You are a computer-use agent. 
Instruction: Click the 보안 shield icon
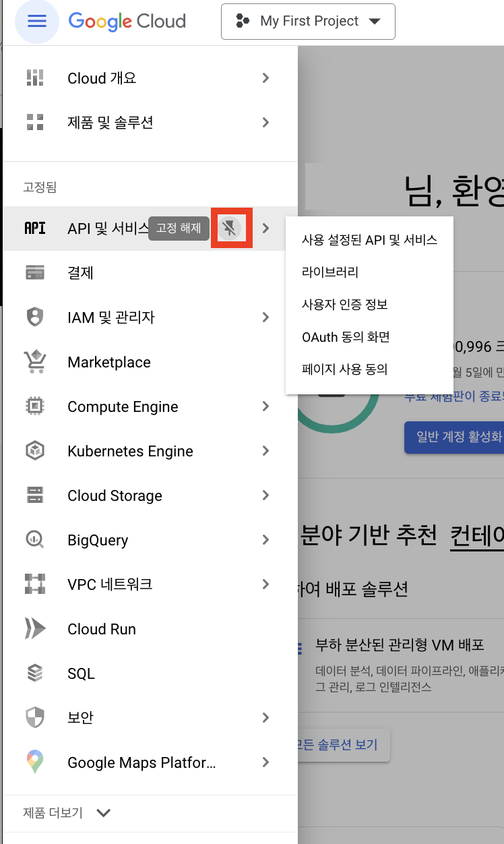pos(35,718)
